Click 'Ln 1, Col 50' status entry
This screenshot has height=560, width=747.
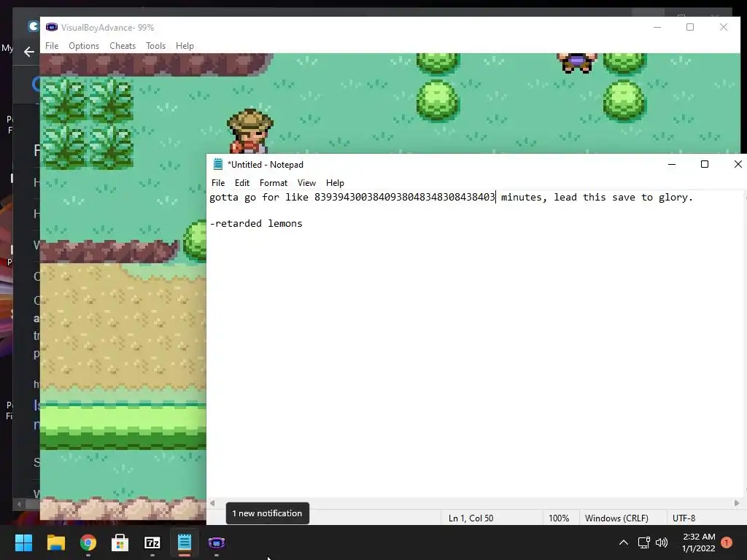point(471,518)
